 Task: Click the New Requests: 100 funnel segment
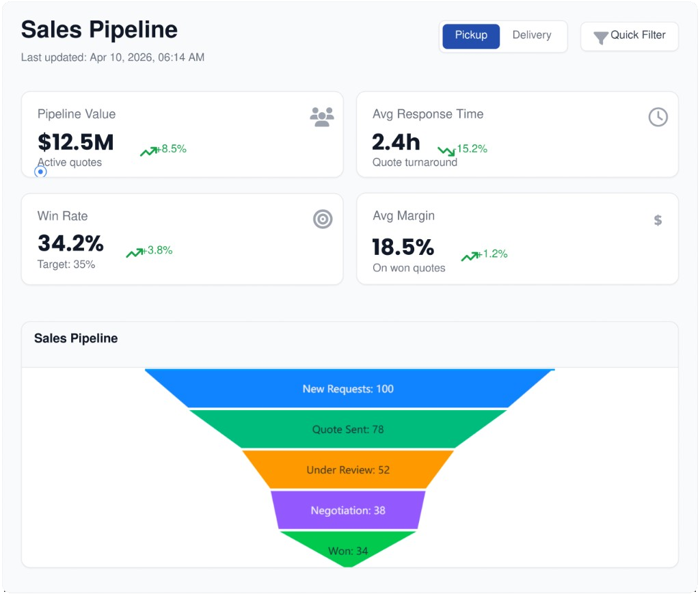[348, 388]
